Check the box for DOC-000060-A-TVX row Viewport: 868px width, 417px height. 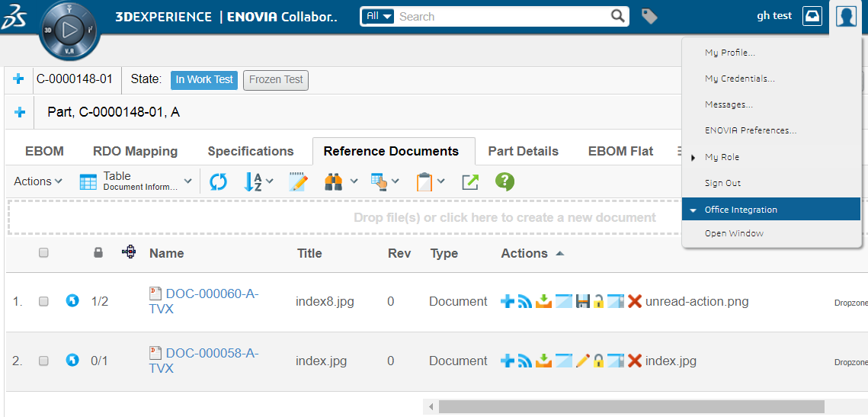coord(43,302)
